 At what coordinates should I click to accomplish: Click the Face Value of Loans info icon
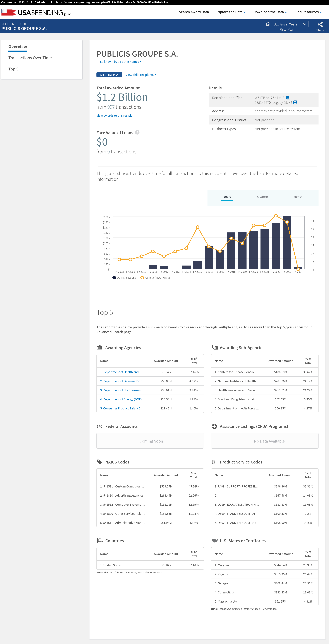137,133
